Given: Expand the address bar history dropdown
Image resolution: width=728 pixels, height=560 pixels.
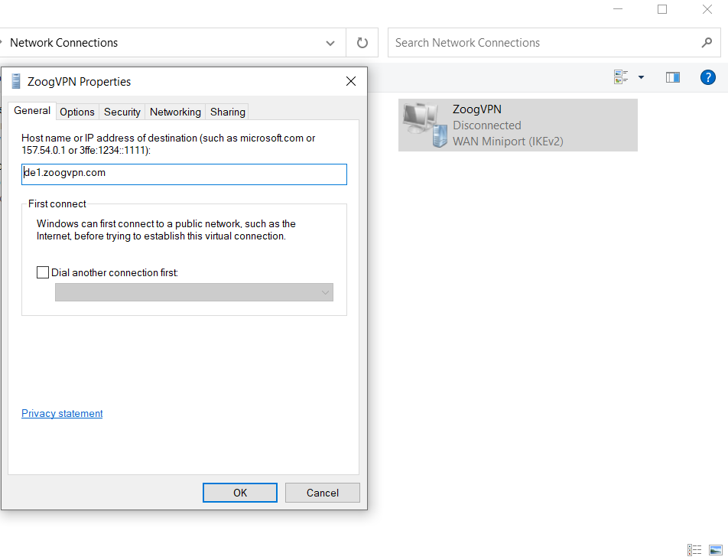Looking at the screenshot, I should 330,44.
